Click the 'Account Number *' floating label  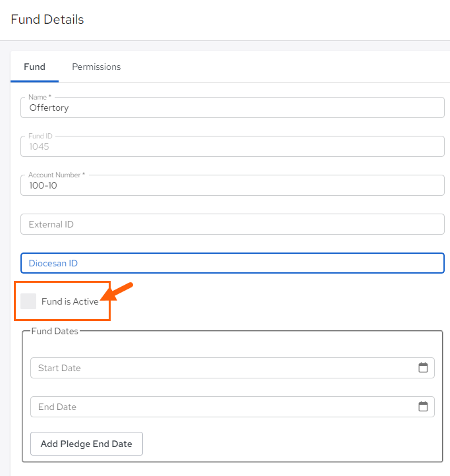click(x=57, y=175)
